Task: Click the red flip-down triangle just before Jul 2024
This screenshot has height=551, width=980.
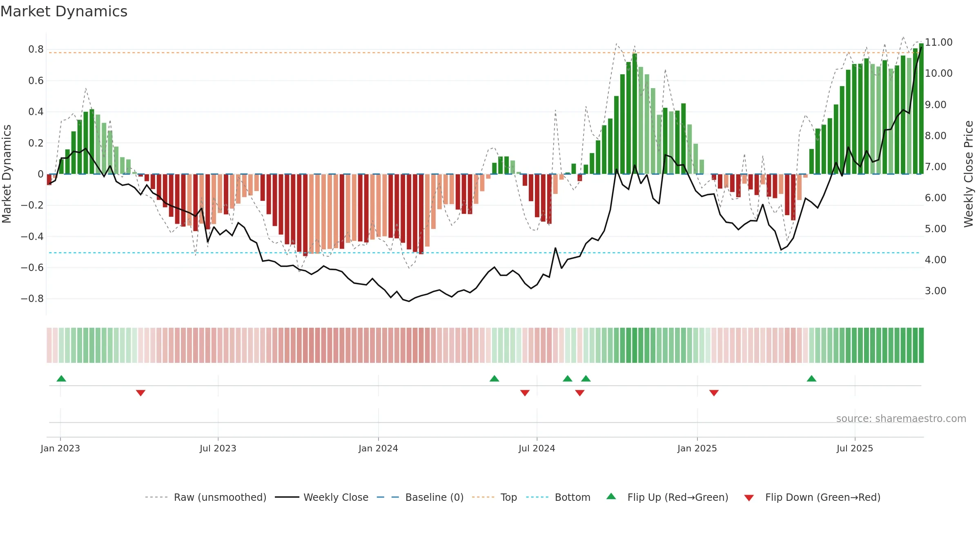Action: pos(525,393)
